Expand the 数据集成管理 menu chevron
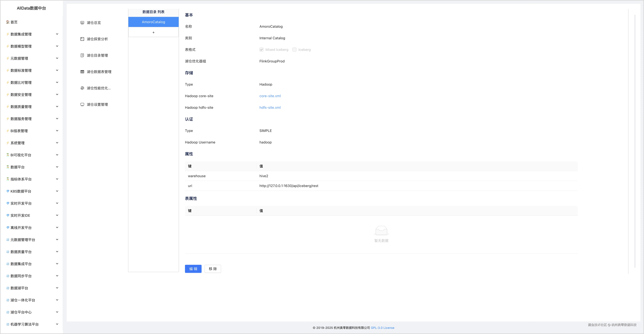 tap(57, 34)
